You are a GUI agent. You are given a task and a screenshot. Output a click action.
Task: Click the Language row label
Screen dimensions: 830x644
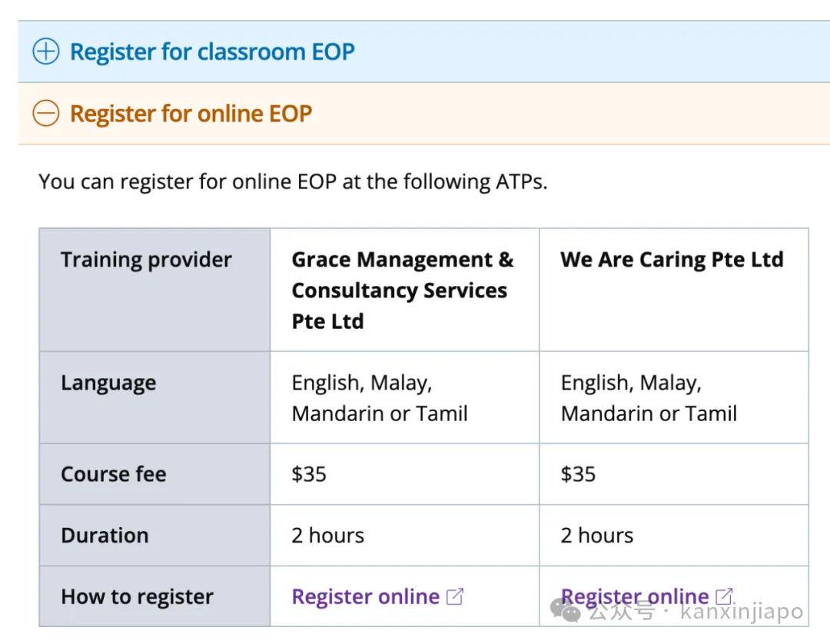(108, 383)
